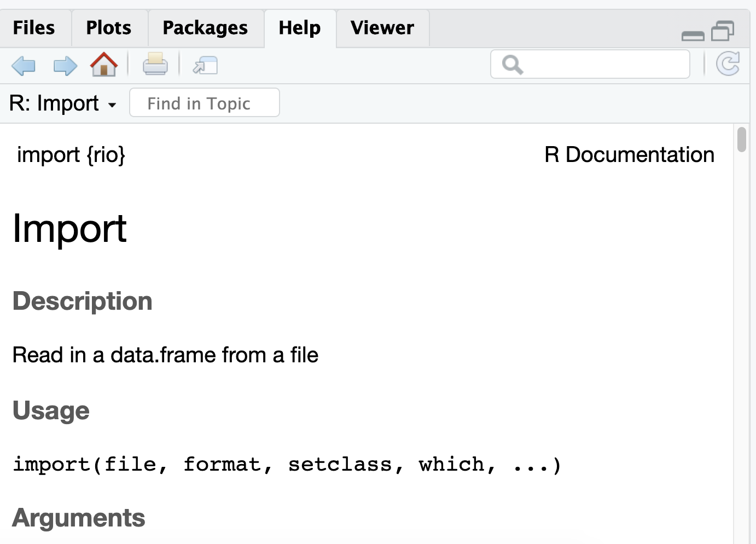
Task: Open the Plots tab
Action: pos(109,28)
